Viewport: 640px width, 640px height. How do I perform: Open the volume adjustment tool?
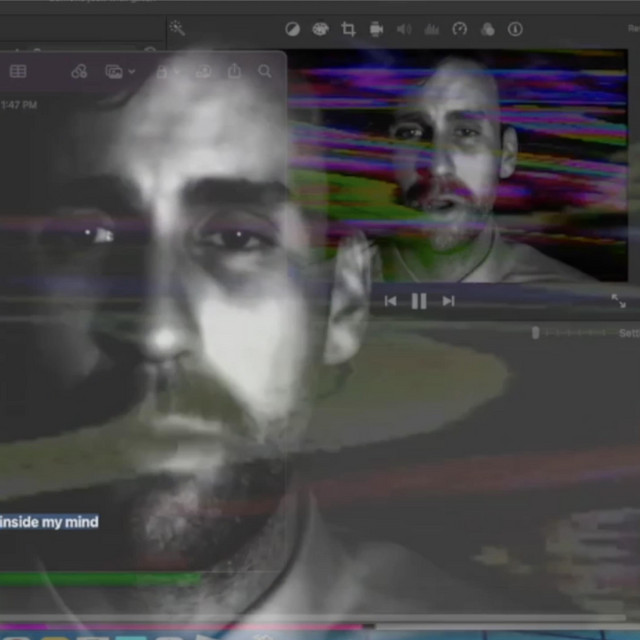click(x=404, y=29)
